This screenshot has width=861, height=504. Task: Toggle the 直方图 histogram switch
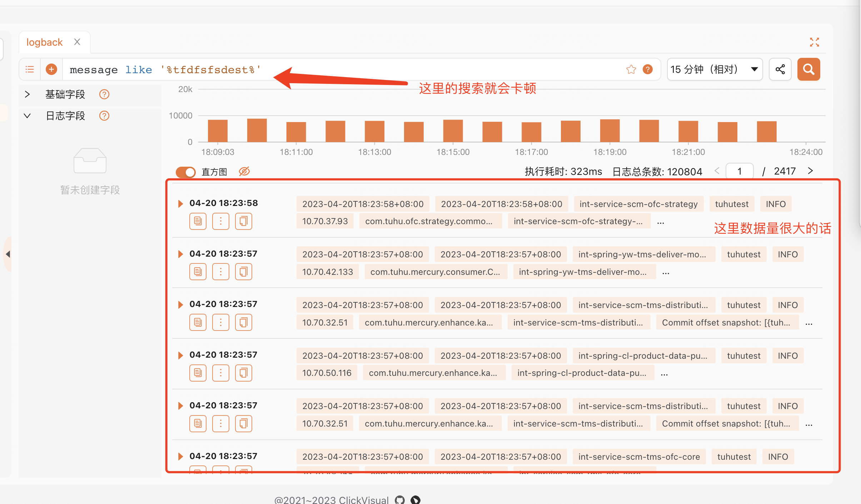(185, 172)
